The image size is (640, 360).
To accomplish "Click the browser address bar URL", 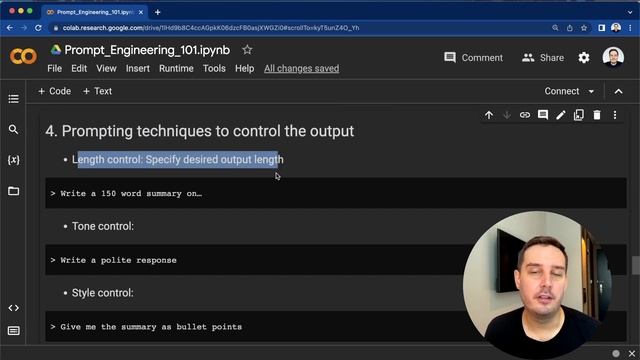I will [x=211, y=28].
